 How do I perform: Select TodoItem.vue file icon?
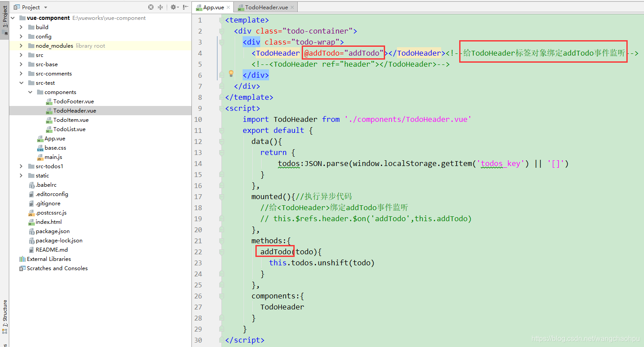coord(49,120)
